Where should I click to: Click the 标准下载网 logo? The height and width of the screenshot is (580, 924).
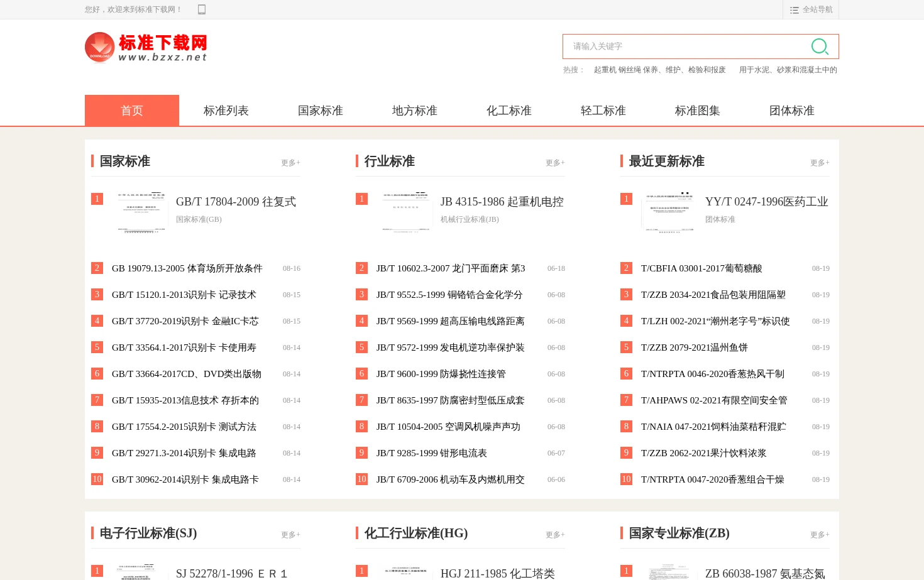[x=146, y=48]
